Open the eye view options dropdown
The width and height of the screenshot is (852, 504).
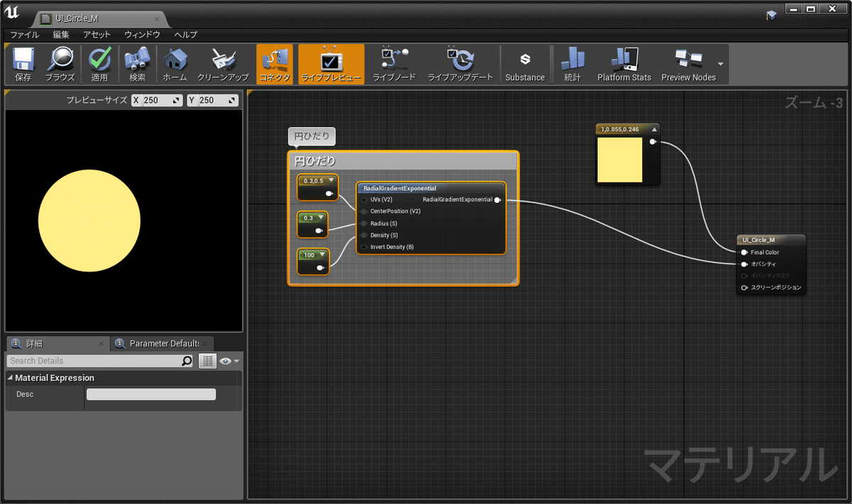pos(229,361)
